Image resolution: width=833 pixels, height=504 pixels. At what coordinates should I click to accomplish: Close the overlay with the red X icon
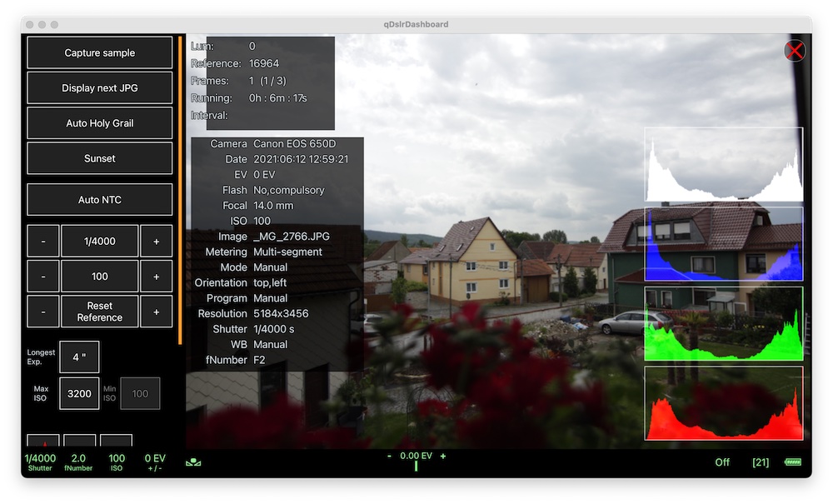click(x=795, y=51)
